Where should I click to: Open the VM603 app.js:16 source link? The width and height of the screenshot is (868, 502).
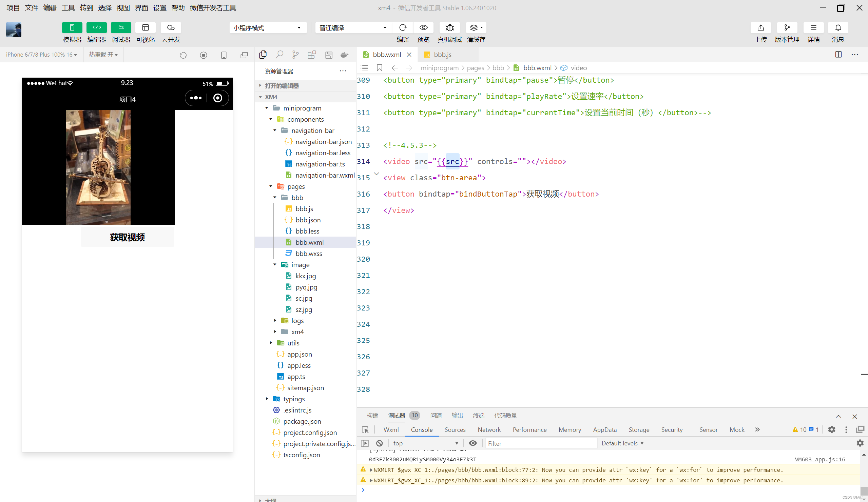point(819,459)
